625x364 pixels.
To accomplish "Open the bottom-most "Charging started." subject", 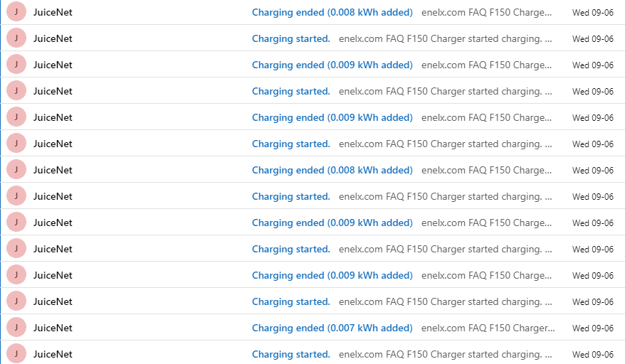I will click(x=290, y=354).
